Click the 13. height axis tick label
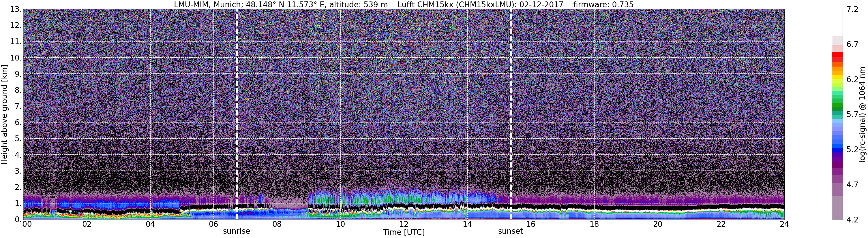868x238 pixels. tap(15, 10)
